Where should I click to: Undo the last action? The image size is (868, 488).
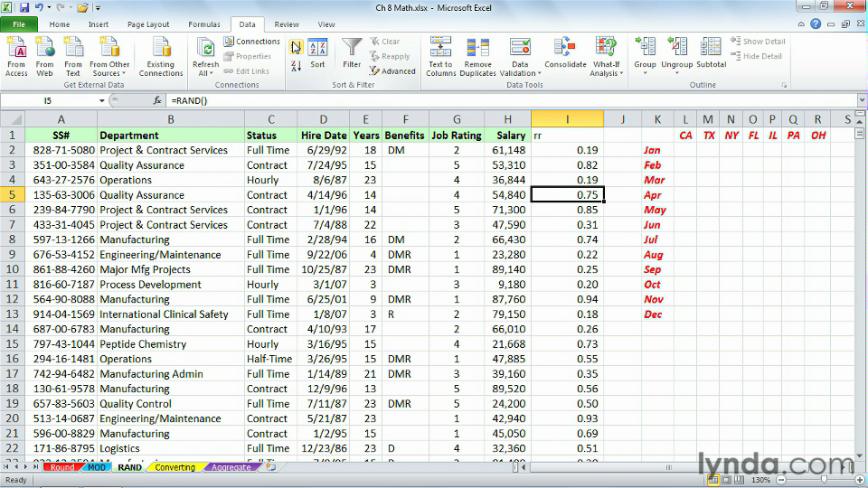coord(39,8)
